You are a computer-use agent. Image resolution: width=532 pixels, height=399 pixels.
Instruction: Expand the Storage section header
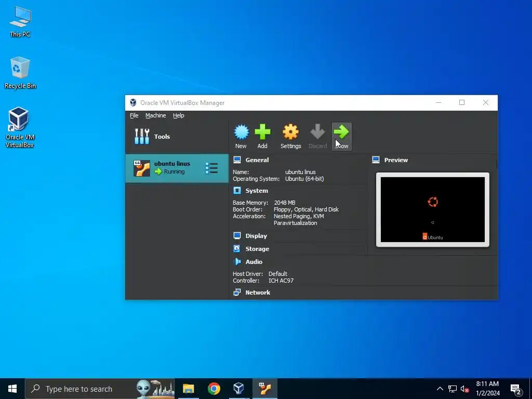[x=257, y=249]
